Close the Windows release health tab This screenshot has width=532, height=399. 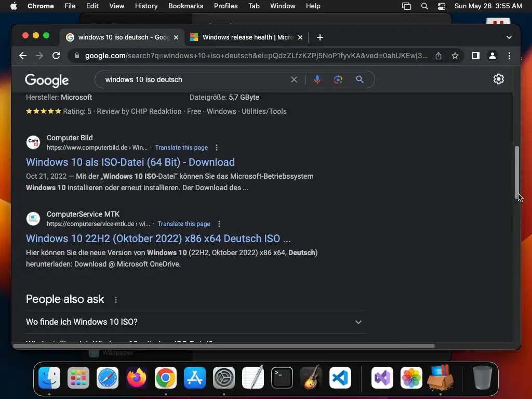coord(300,37)
